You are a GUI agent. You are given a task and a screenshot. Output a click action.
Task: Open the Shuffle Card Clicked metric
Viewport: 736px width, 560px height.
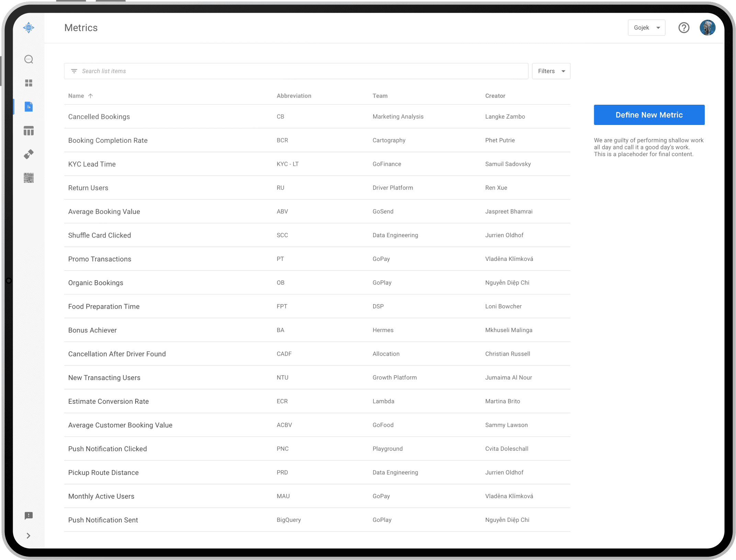pos(99,235)
